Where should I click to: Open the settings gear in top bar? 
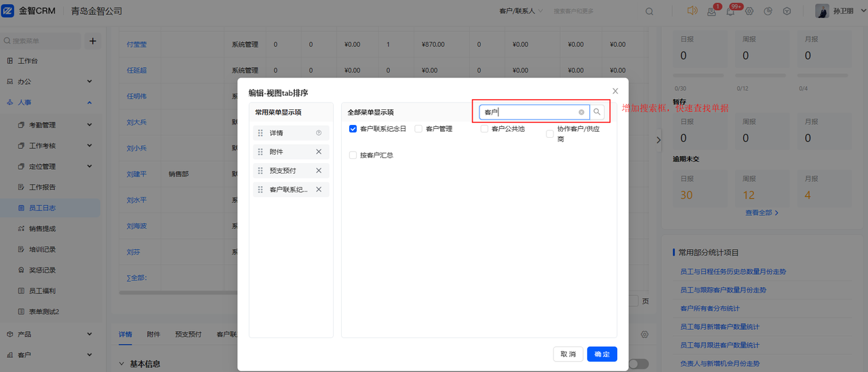tap(749, 11)
